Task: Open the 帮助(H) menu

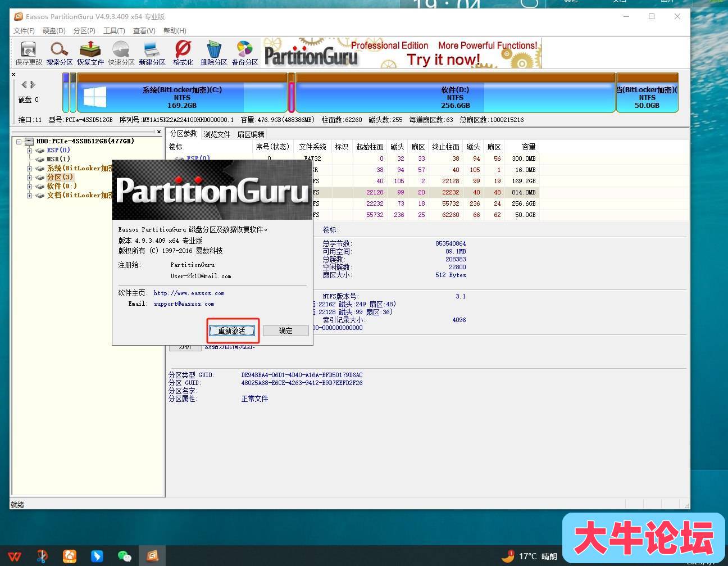Action: coord(175,31)
